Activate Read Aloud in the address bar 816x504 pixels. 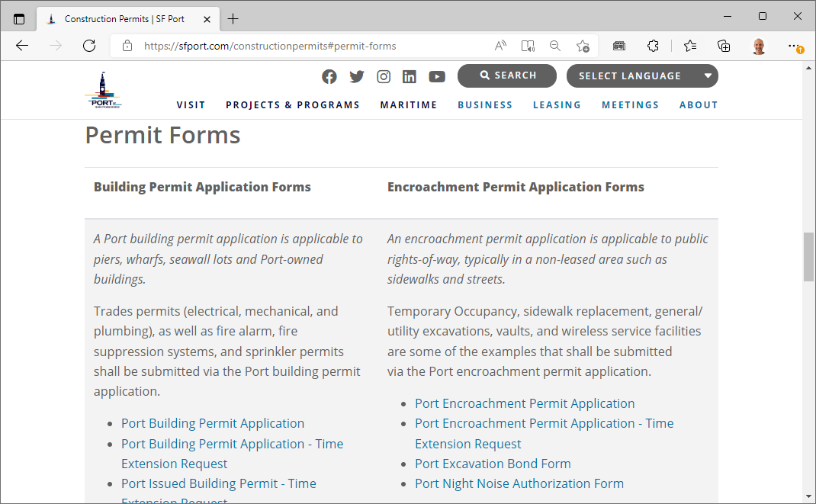point(500,46)
